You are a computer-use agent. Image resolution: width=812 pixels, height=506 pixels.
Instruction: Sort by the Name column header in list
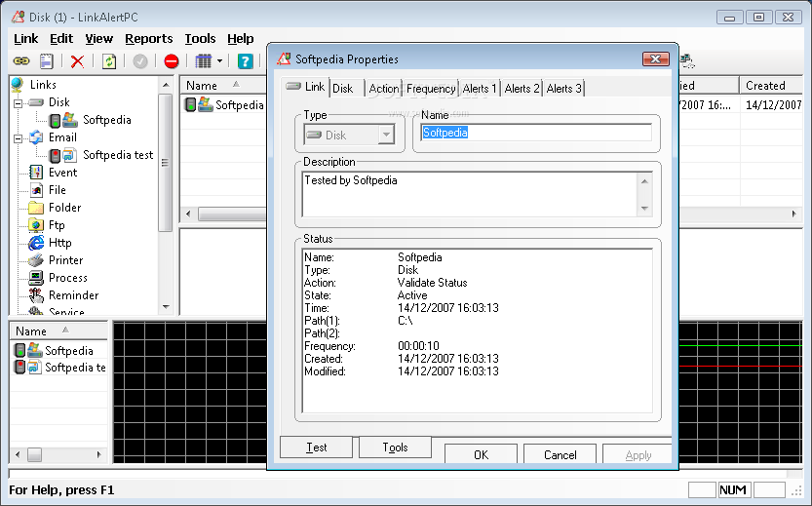point(222,86)
